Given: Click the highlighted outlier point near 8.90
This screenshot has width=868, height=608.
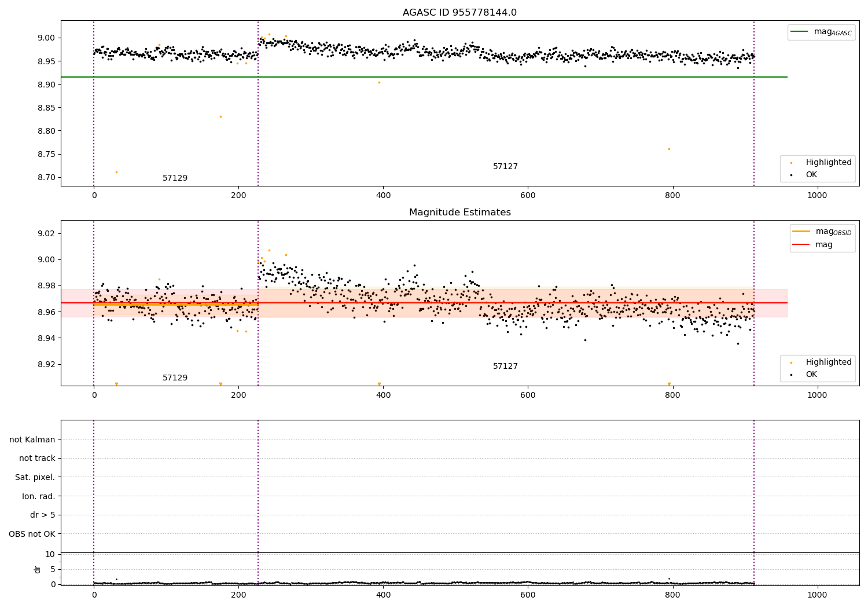Looking at the screenshot, I should [x=379, y=82].
